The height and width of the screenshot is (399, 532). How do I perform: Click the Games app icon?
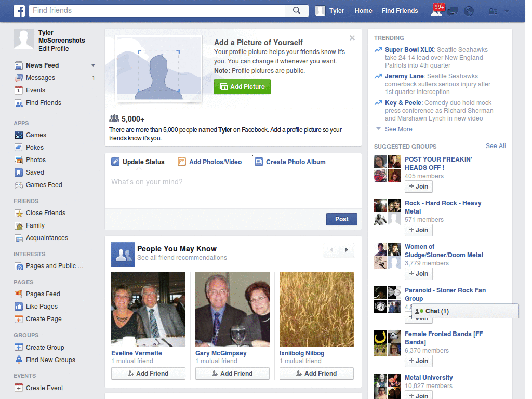coord(19,135)
